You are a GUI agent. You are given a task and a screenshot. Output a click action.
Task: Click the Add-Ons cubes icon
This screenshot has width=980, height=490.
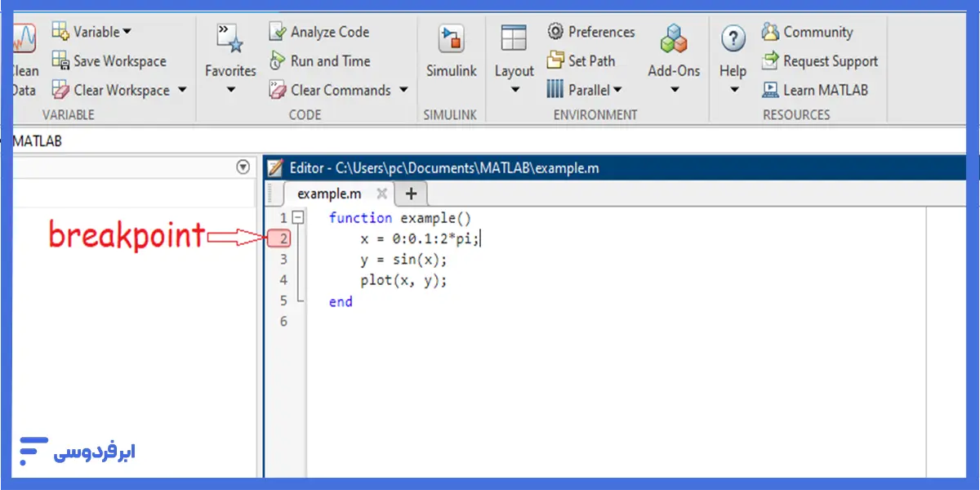coord(674,39)
